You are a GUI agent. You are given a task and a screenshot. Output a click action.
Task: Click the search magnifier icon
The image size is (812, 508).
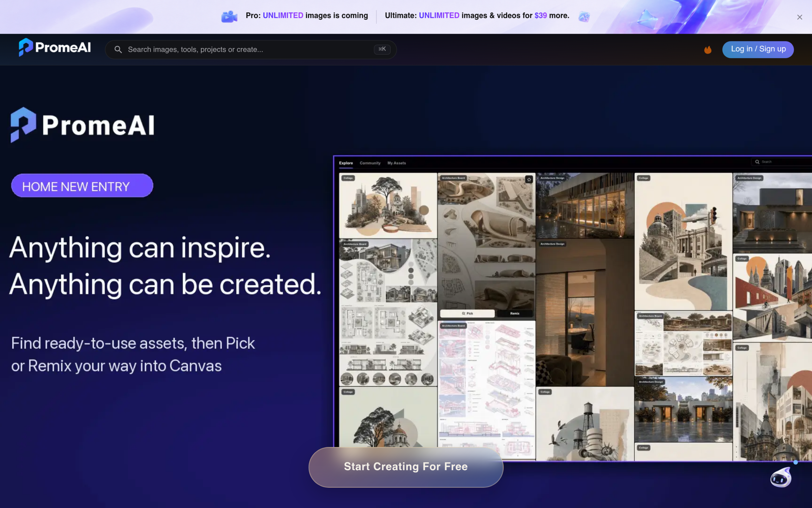(x=118, y=50)
